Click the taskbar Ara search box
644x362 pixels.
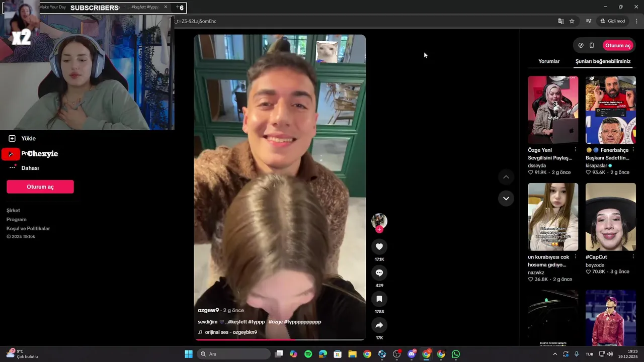coord(233,354)
